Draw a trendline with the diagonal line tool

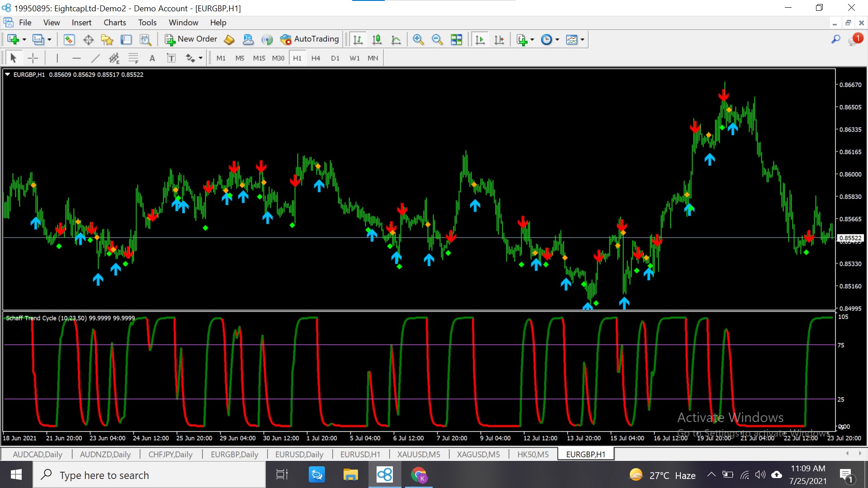(95, 58)
